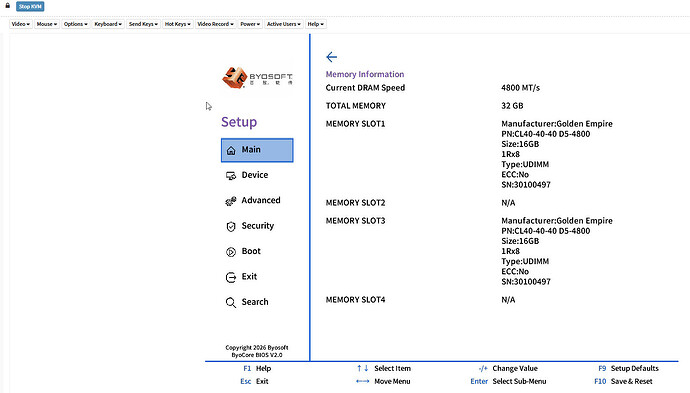690x393 pixels.
Task: Click Type:UDIMM line in SLOT3
Action: pos(525,261)
